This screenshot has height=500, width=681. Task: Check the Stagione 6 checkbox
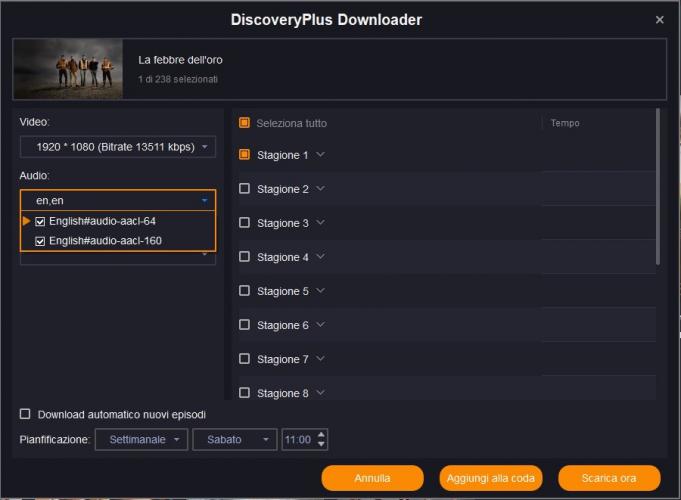tap(245, 325)
